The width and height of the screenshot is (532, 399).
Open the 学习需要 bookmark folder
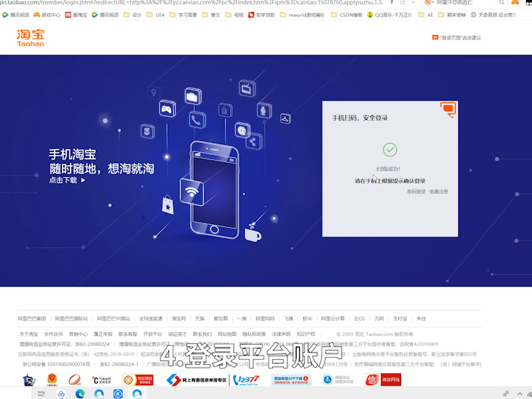click(x=184, y=15)
